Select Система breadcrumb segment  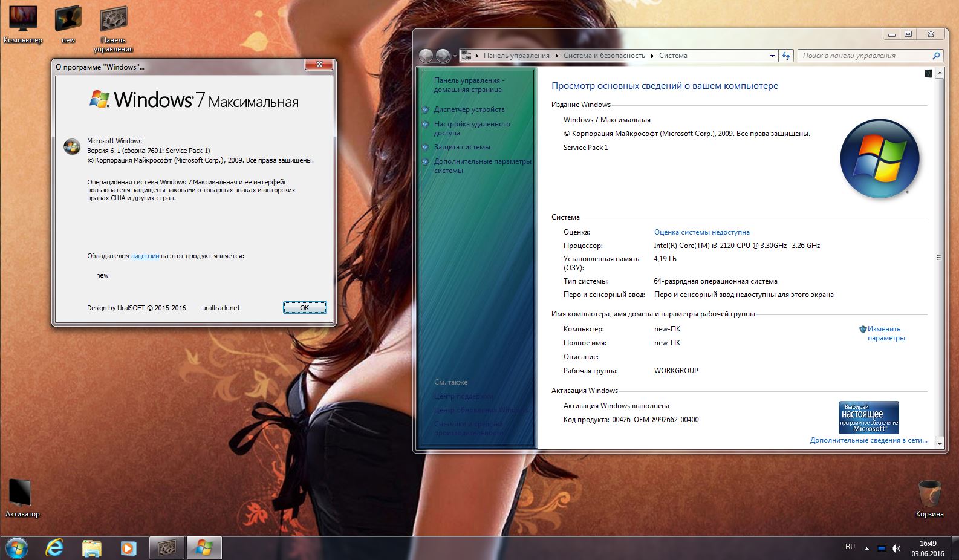coord(673,56)
